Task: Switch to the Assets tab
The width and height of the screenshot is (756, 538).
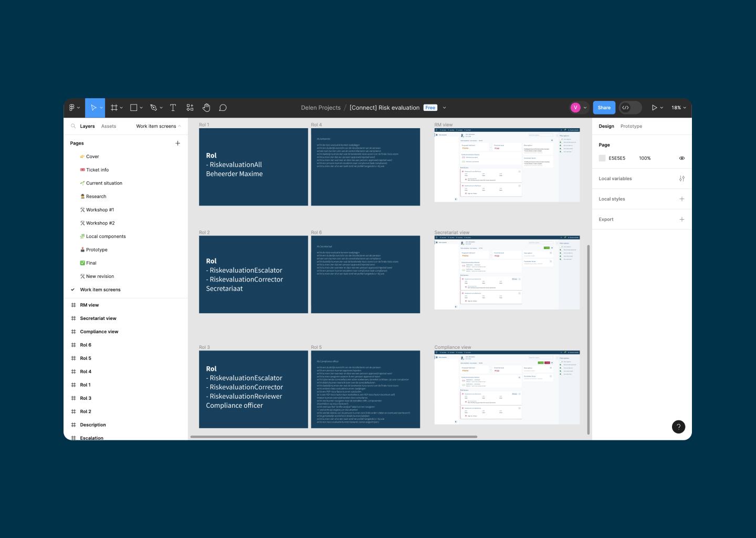Action: pyautogui.click(x=109, y=126)
